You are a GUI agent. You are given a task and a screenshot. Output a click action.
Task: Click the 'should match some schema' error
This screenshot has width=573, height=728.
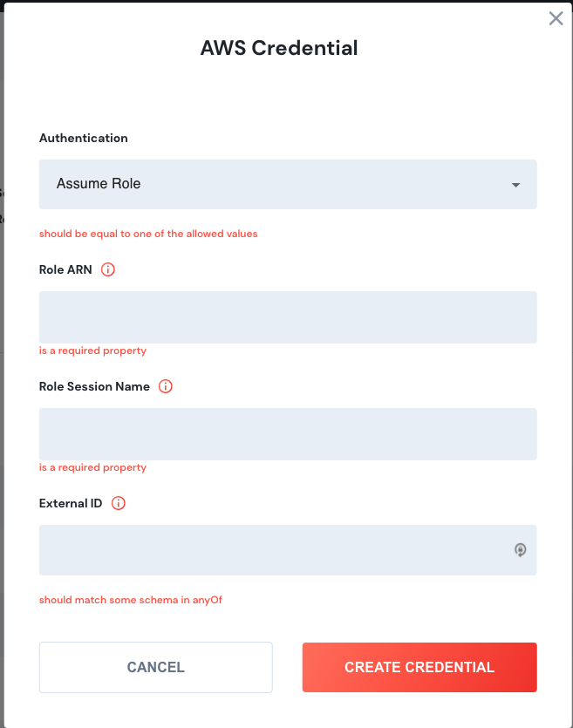[131, 600]
